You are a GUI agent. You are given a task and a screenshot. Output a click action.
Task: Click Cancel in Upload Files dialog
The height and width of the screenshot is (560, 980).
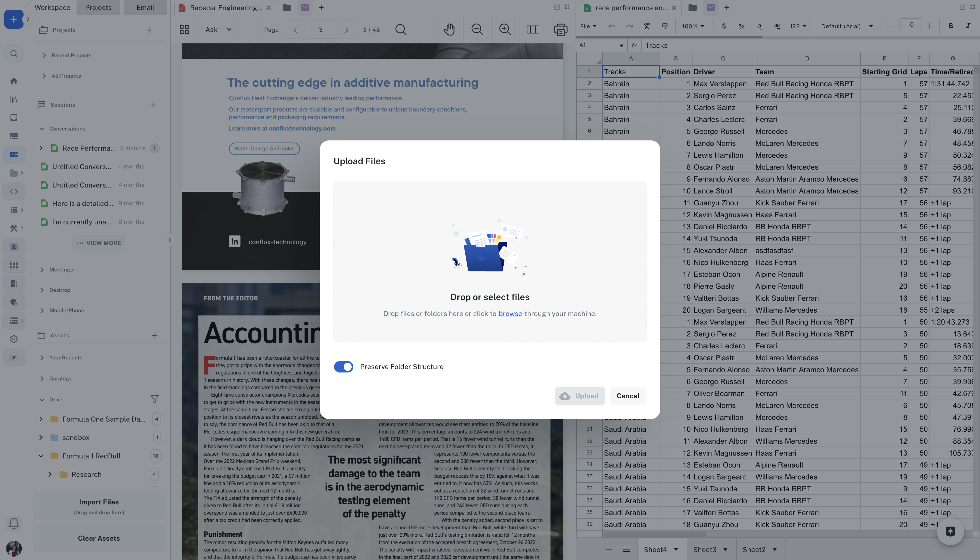click(628, 396)
